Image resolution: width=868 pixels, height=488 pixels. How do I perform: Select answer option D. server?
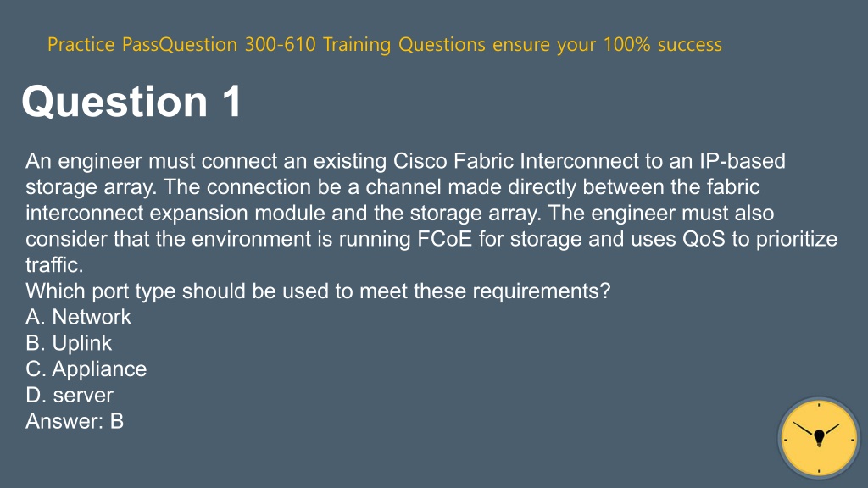(70, 395)
